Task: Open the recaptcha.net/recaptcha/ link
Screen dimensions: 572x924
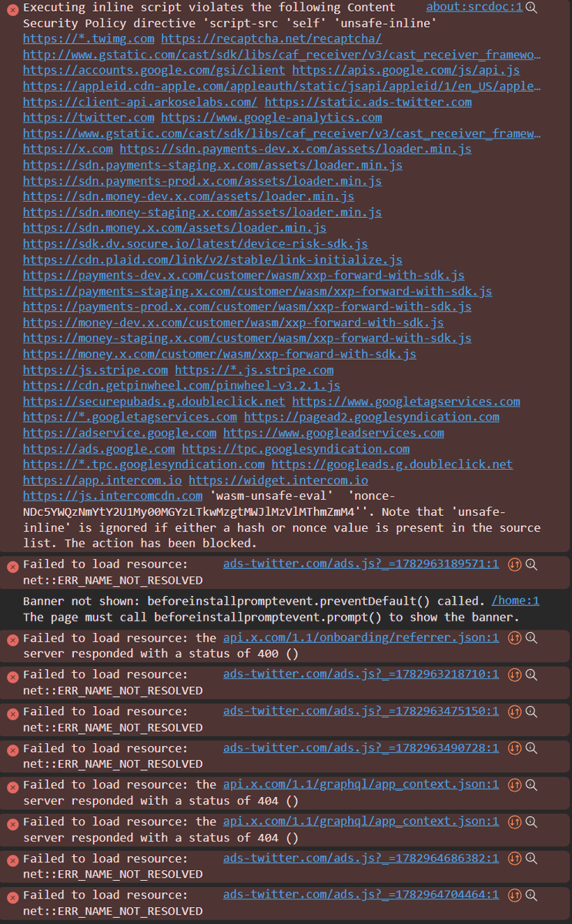Action: click(x=271, y=38)
